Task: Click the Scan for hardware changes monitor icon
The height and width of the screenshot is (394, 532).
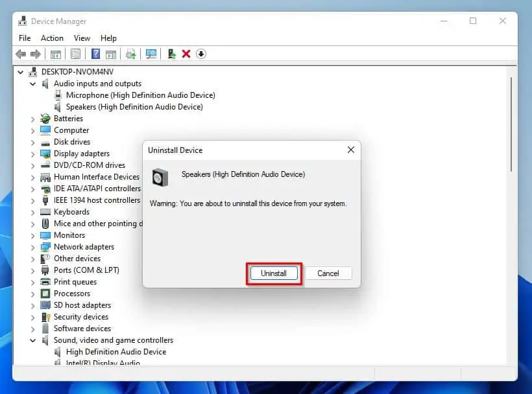Action: pyautogui.click(x=151, y=54)
